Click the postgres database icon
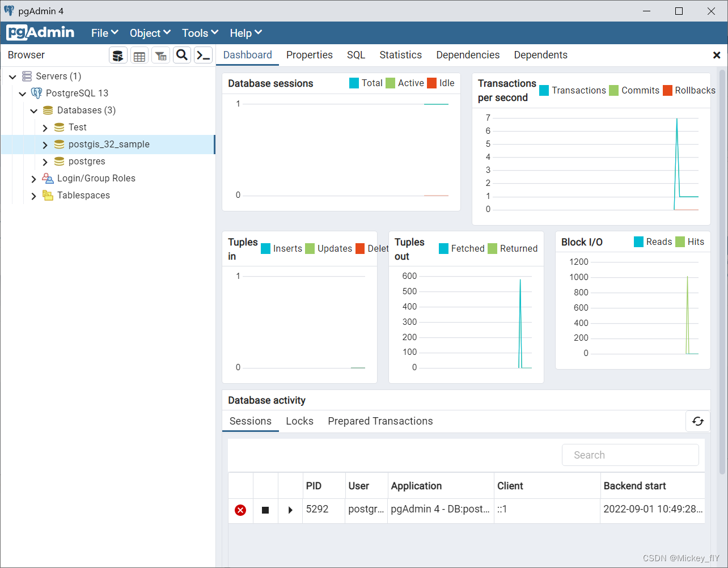Viewport: 728px width, 568px height. tap(59, 161)
